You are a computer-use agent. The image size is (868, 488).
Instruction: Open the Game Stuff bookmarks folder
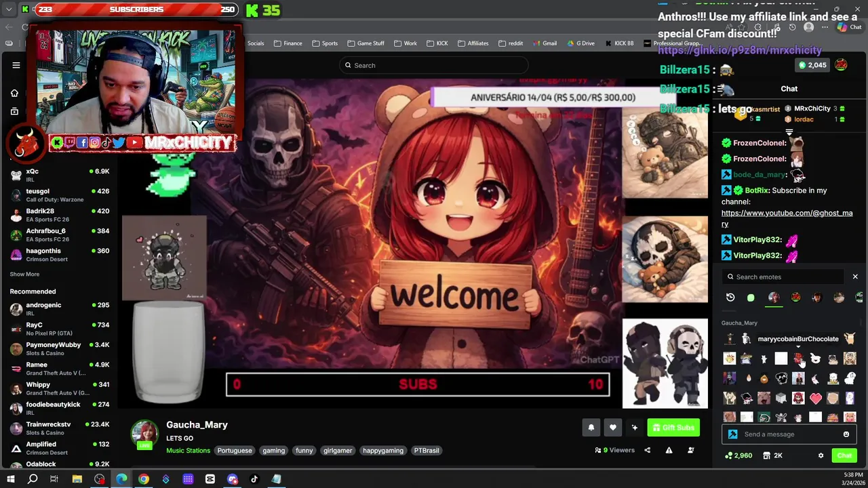coord(366,43)
